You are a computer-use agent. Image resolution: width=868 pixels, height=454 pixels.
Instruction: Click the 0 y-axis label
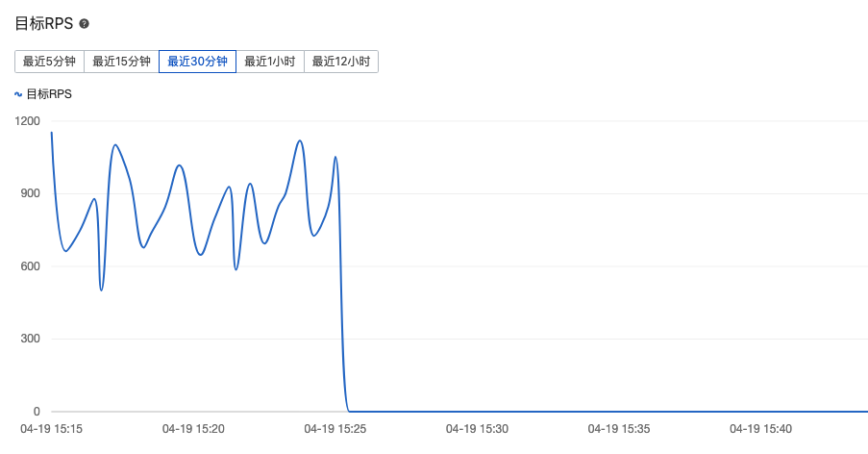(x=37, y=412)
